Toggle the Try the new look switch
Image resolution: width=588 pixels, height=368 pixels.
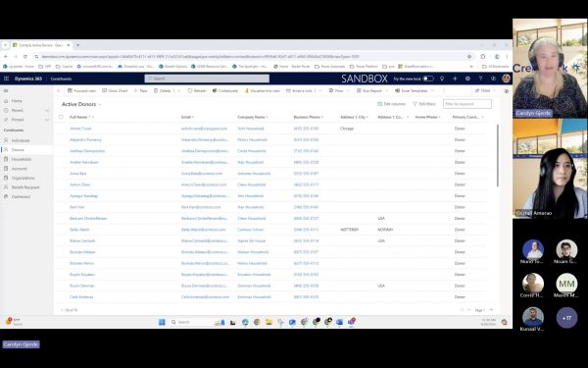pos(428,79)
